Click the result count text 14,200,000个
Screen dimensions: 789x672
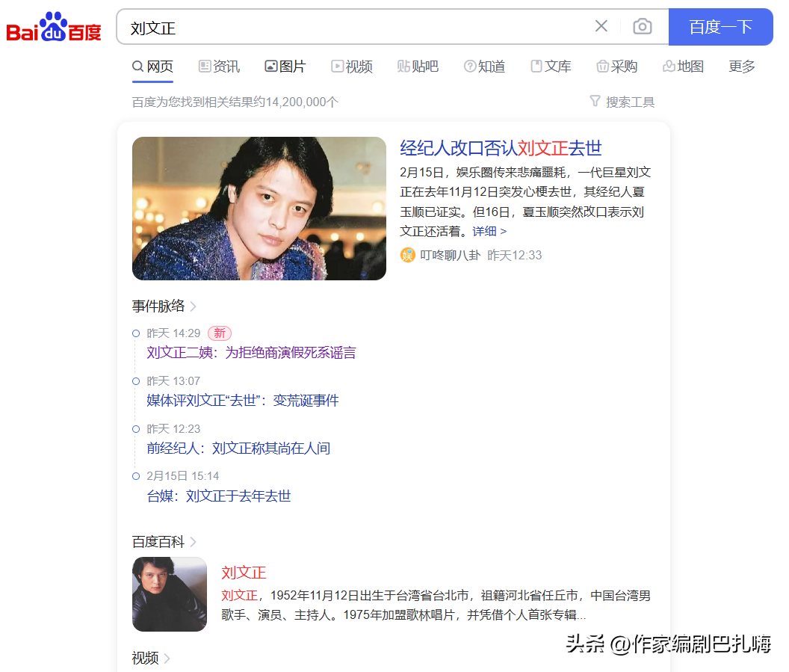pyautogui.click(x=302, y=102)
